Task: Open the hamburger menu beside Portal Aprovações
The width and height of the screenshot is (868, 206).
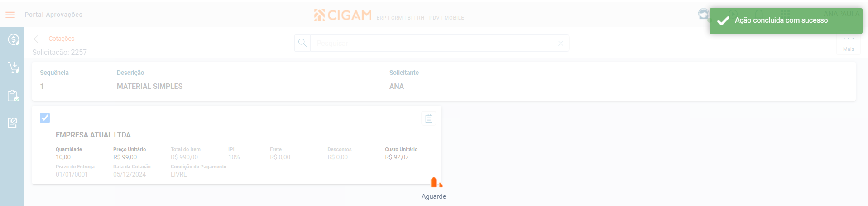Action: (10, 15)
